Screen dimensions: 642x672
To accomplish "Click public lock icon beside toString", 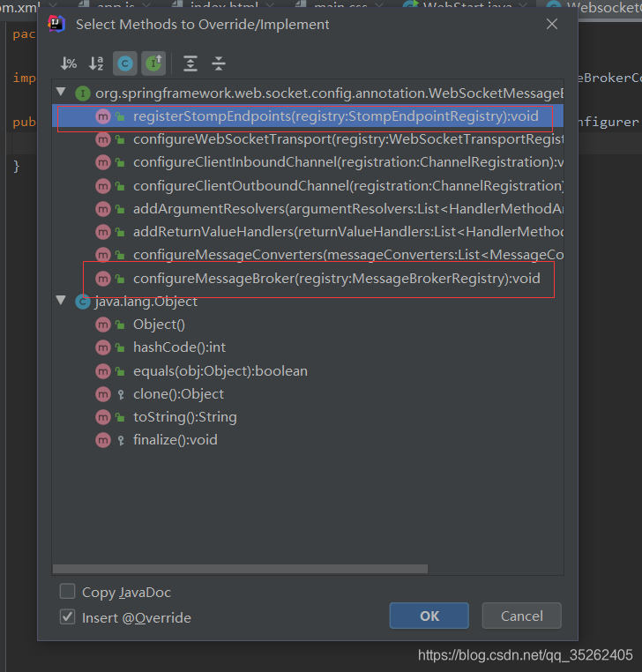I will [x=121, y=417].
